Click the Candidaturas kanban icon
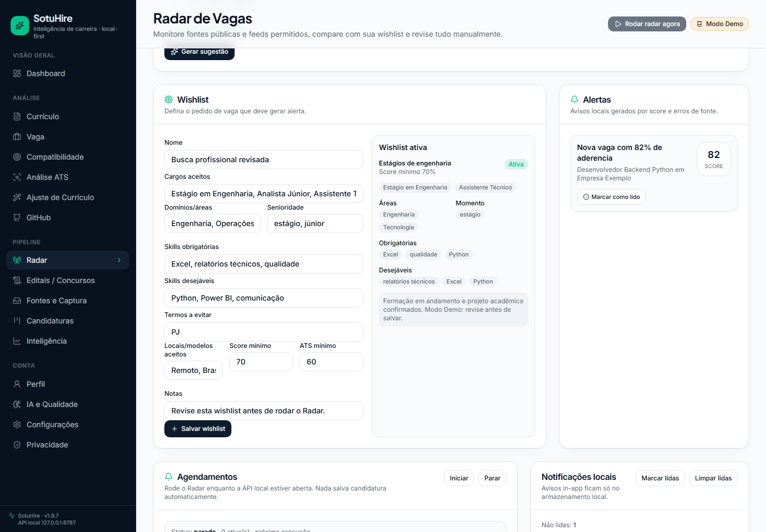This screenshot has height=532, width=766. (17, 321)
